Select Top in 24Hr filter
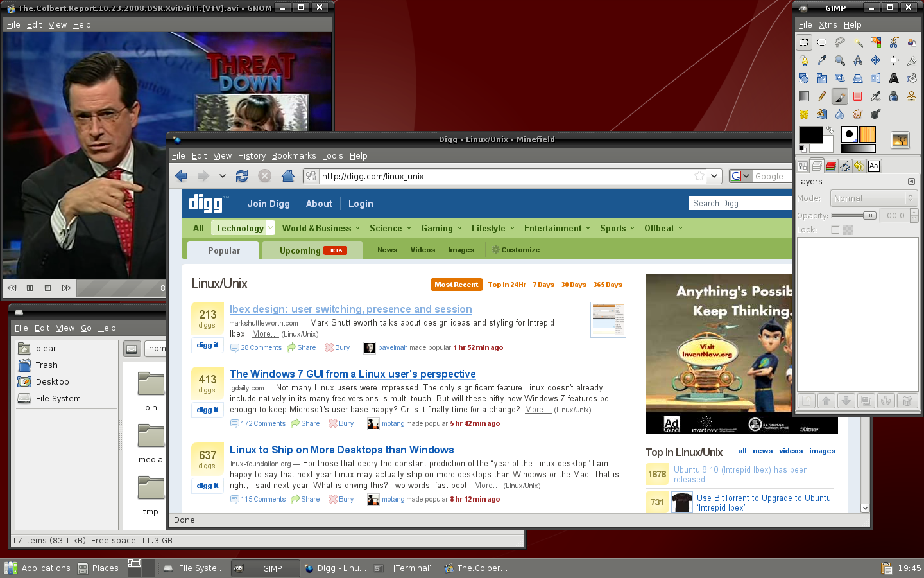Viewport: 924px width, 578px height. tap(507, 285)
